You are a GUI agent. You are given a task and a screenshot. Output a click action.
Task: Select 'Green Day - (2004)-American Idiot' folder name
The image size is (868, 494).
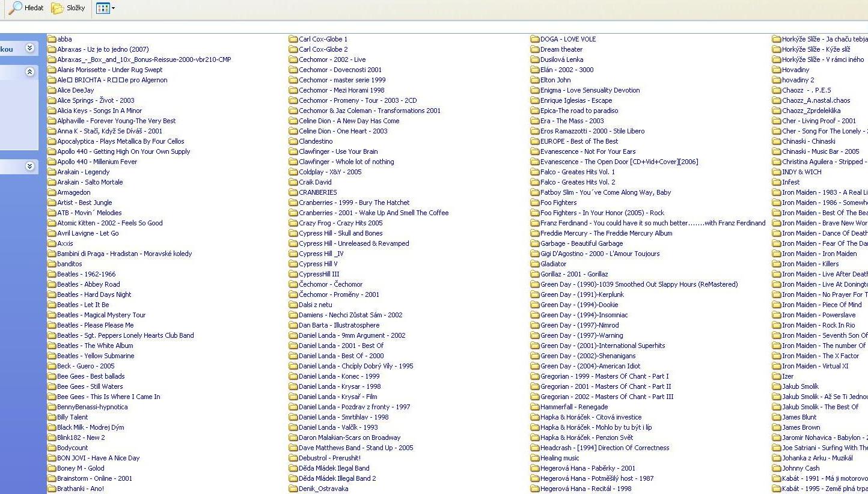click(591, 366)
